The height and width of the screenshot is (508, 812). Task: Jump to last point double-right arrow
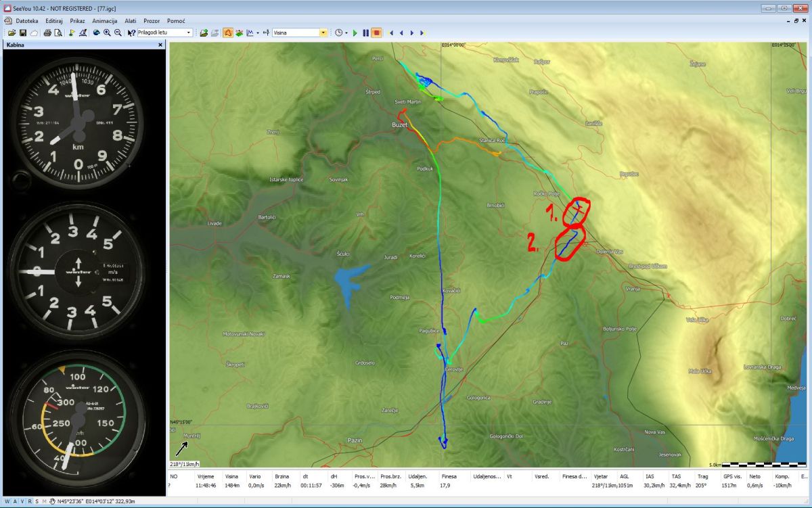422,32
